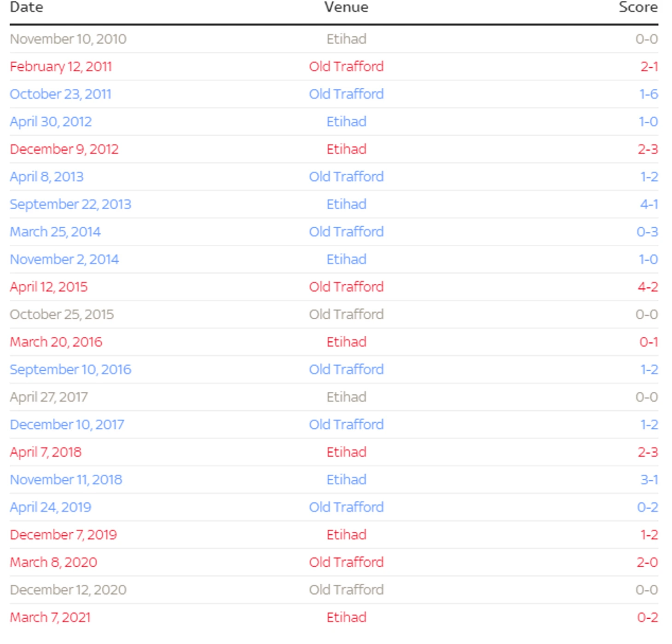Image resolution: width=672 pixels, height=644 pixels.
Task: Select the date September 22, 2013
Action: (x=70, y=204)
